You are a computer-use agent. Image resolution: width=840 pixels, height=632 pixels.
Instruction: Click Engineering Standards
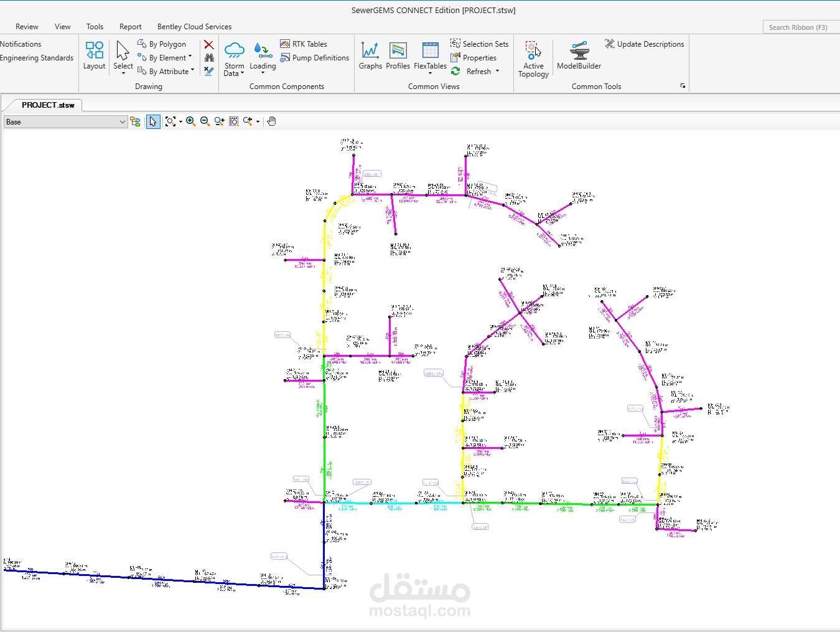click(37, 58)
